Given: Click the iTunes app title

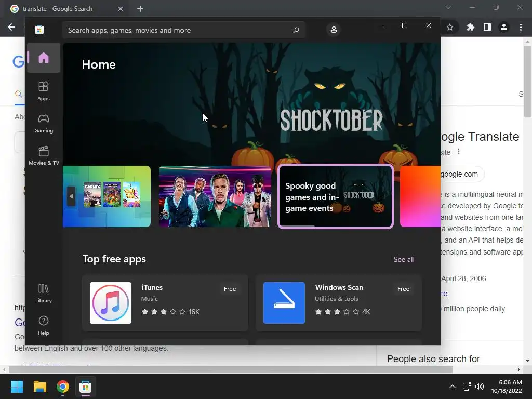Looking at the screenshot, I should [152, 287].
